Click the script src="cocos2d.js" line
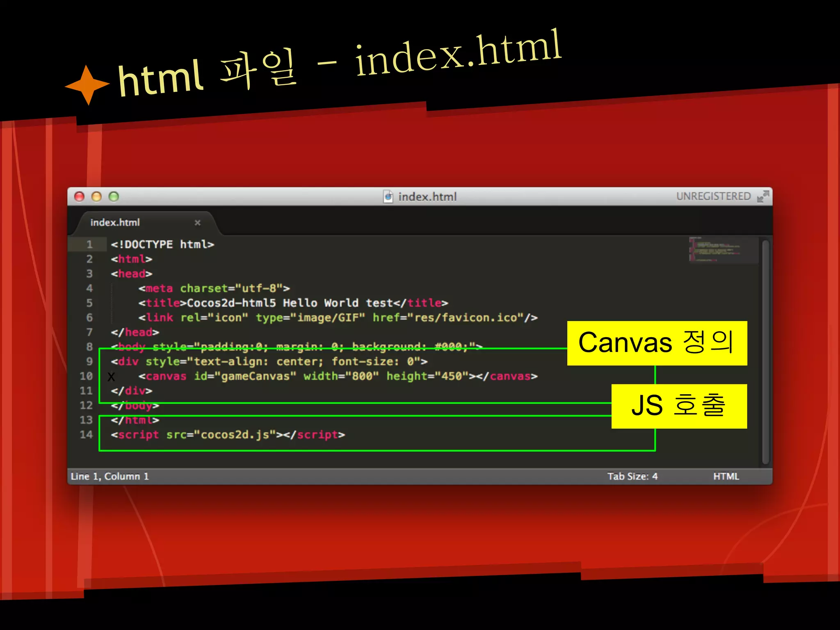Viewport: 840px width, 630px height. [x=228, y=435]
